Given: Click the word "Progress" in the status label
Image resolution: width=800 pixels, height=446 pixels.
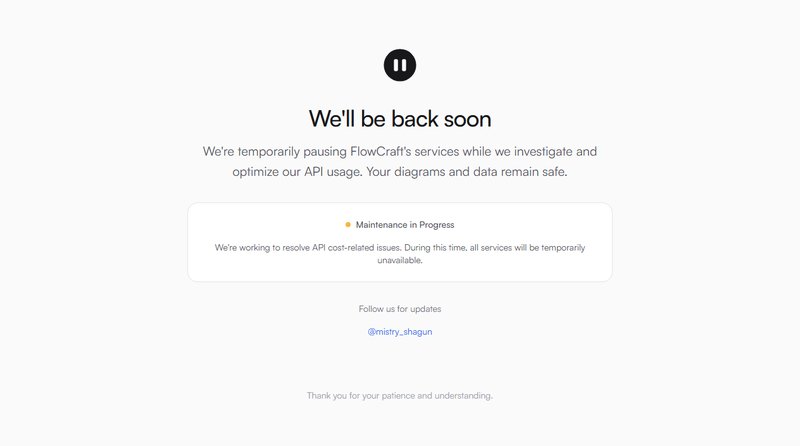Looking at the screenshot, I should (437, 225).
